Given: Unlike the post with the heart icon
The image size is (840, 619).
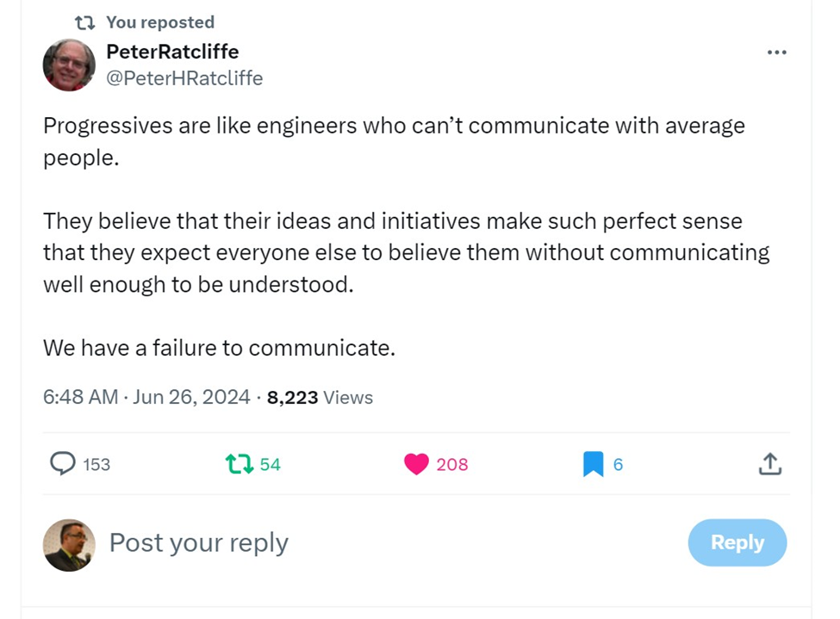Looking at the screenshot, I should pos(416,464).
